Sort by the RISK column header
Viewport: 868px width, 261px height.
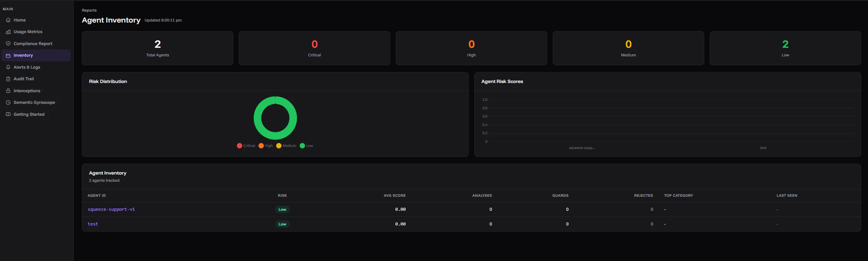[x=282, y=196]
